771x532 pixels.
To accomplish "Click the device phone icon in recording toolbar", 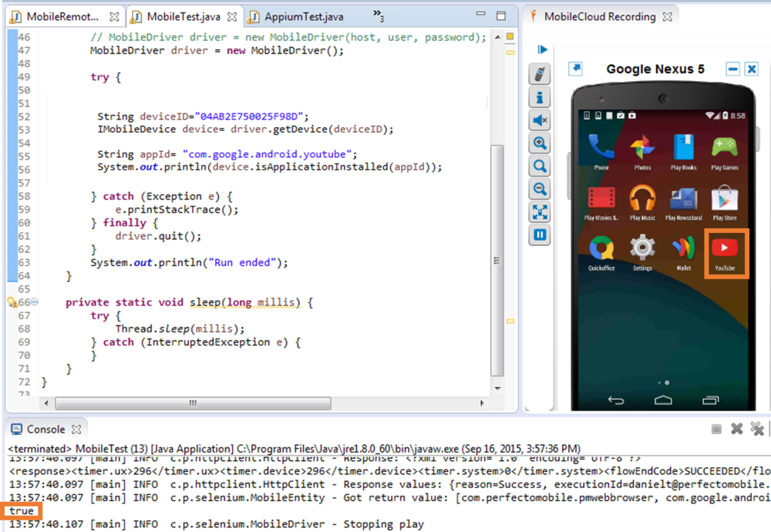I will 540,75.
